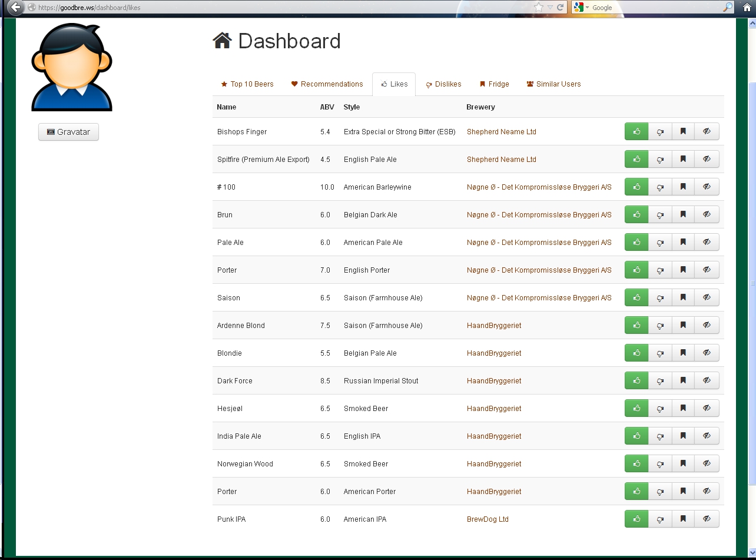Switch to the Fridge tab
Image resolution: width=756 pixels, height=560 pixels.
pos(495,84)
